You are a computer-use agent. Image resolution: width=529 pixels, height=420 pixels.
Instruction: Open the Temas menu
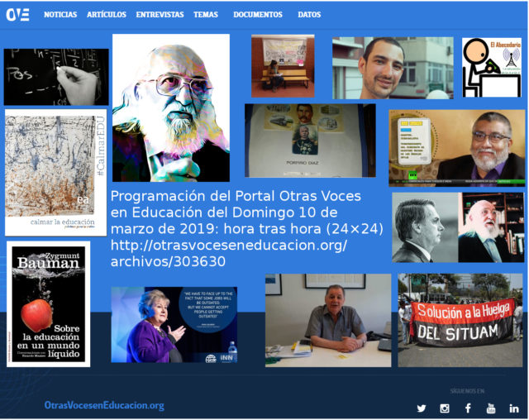(206, 15)
